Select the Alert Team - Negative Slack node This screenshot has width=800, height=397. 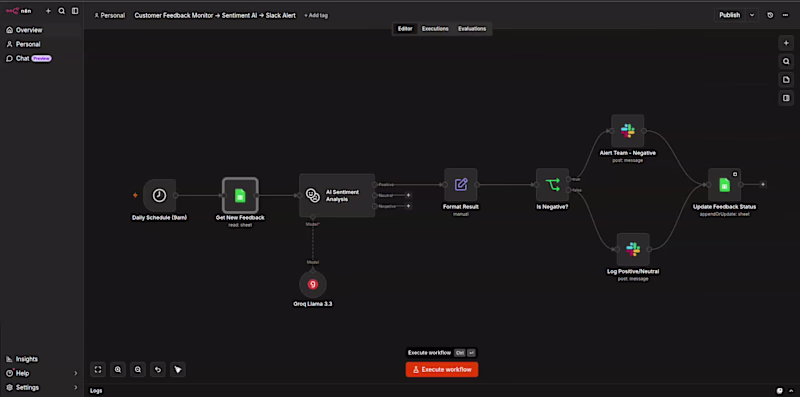628,131
